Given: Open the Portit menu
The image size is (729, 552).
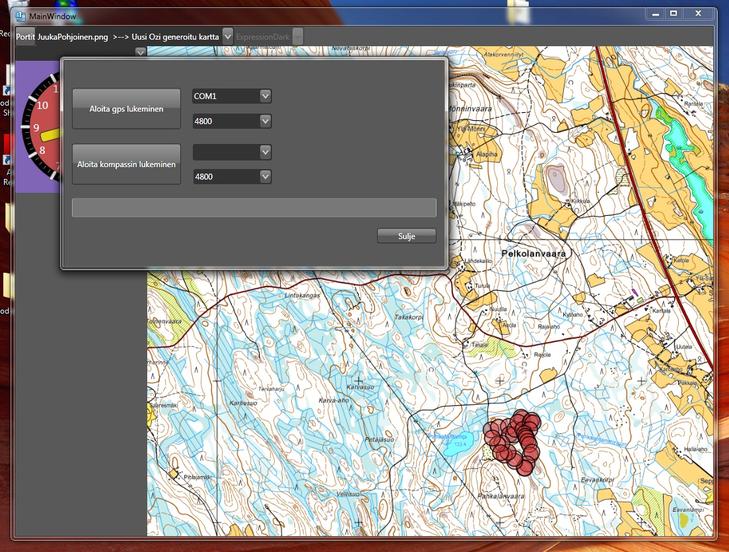Looking at the screenshot, I should point(25,36).
